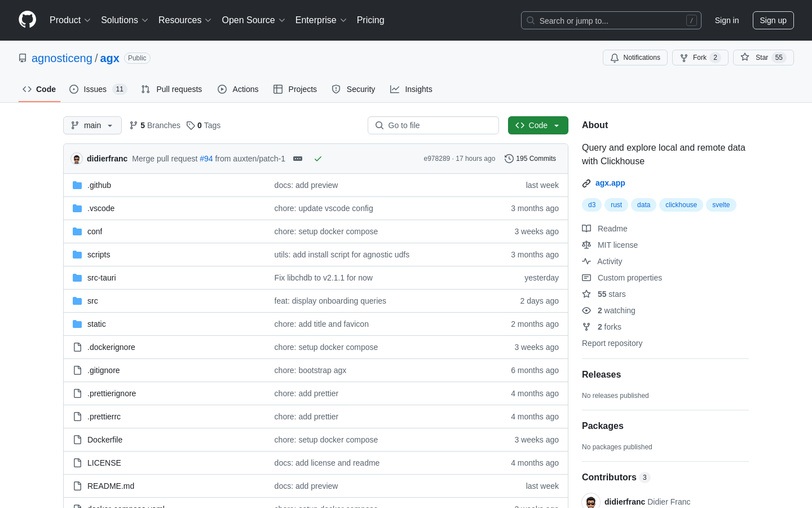Screen dimensions: 812x508
Task: Click the green checkmark build status
Action: (318, 159)
